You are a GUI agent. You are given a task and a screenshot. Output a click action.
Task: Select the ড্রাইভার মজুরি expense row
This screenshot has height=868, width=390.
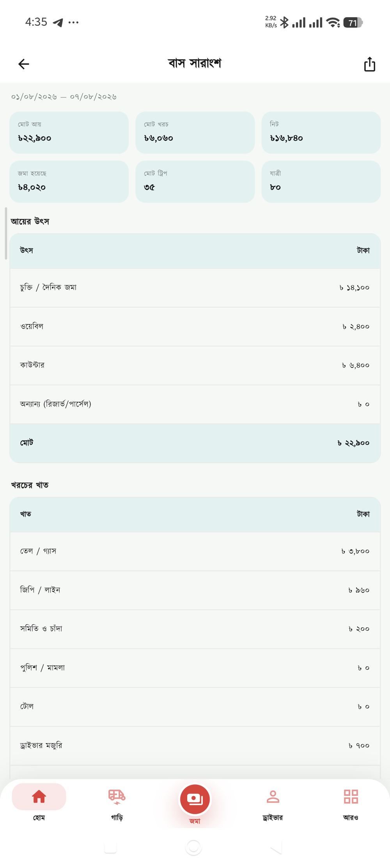[195, 746]
